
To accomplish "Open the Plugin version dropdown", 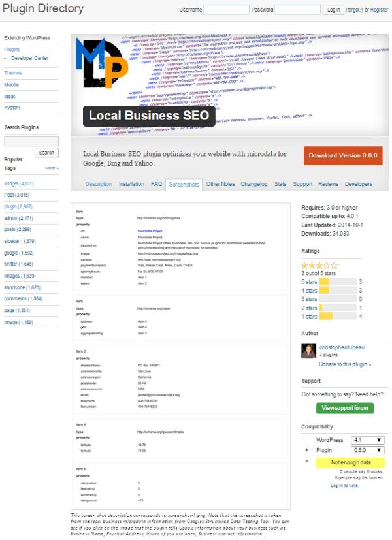I will pyautogui.click(x=368, y=450).
